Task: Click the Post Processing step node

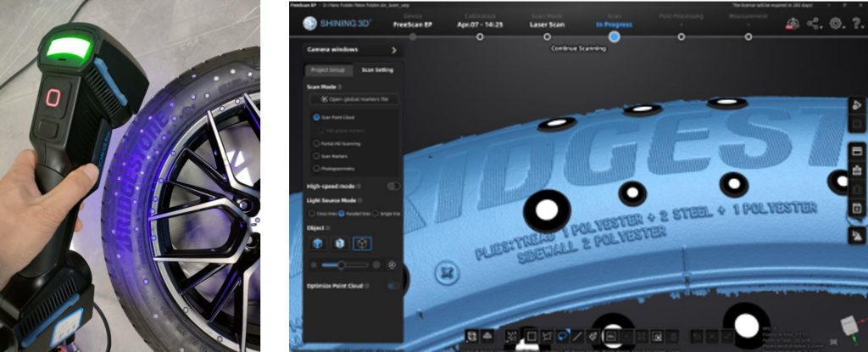Action: coord(682,37)
